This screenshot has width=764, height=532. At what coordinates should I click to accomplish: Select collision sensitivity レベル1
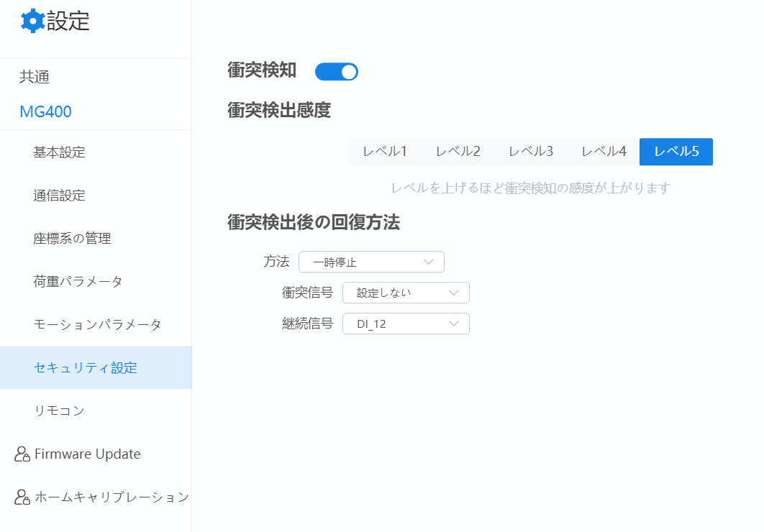(385, 152)
